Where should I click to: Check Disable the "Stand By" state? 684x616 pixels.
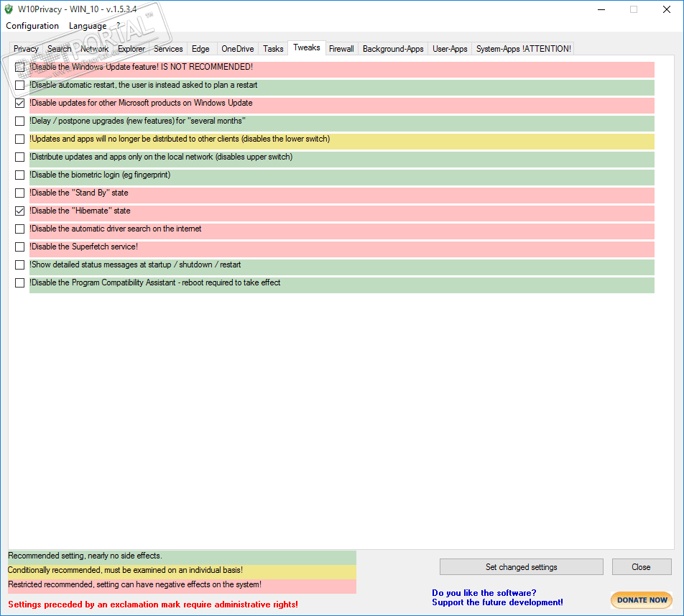pos(19,193)
